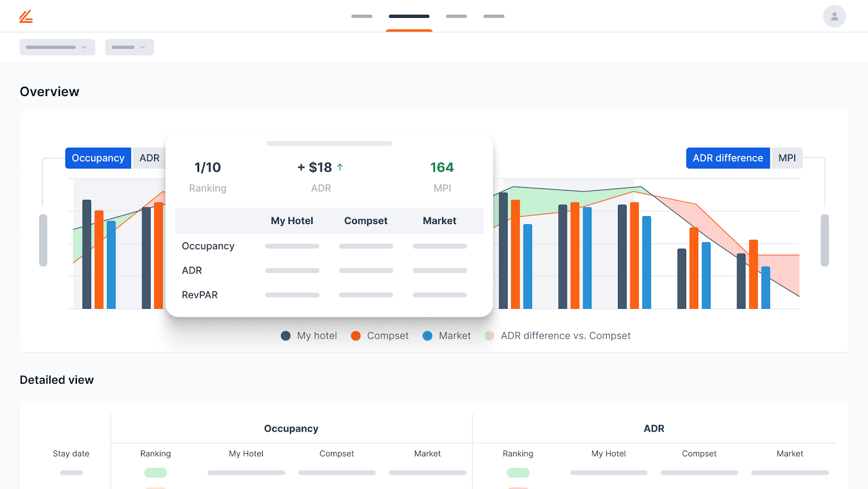Click the blue 'Market' legend dot
The image size is (868, 489).
[428, 335]
